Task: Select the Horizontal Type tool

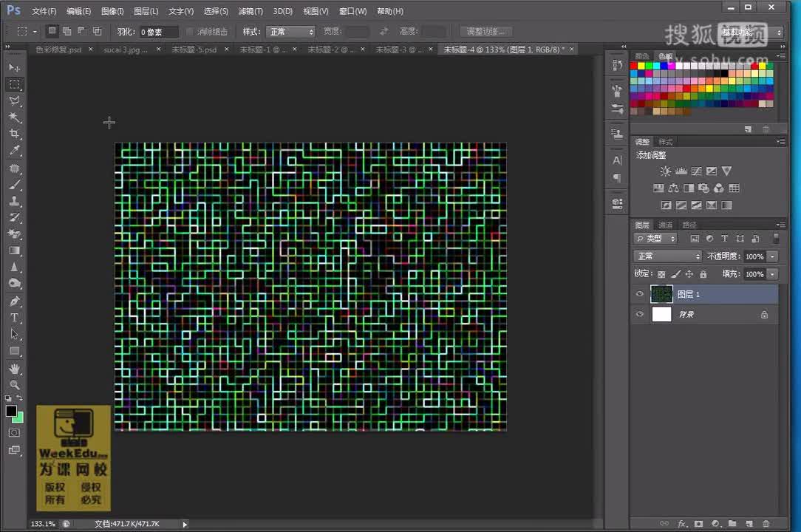Action: (15, 318)
